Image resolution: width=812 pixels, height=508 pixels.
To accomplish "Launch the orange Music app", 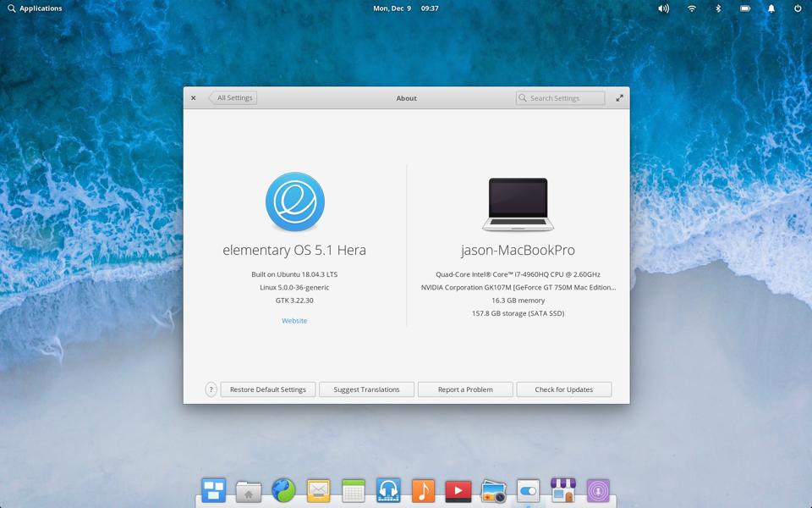I will [423, 490].
